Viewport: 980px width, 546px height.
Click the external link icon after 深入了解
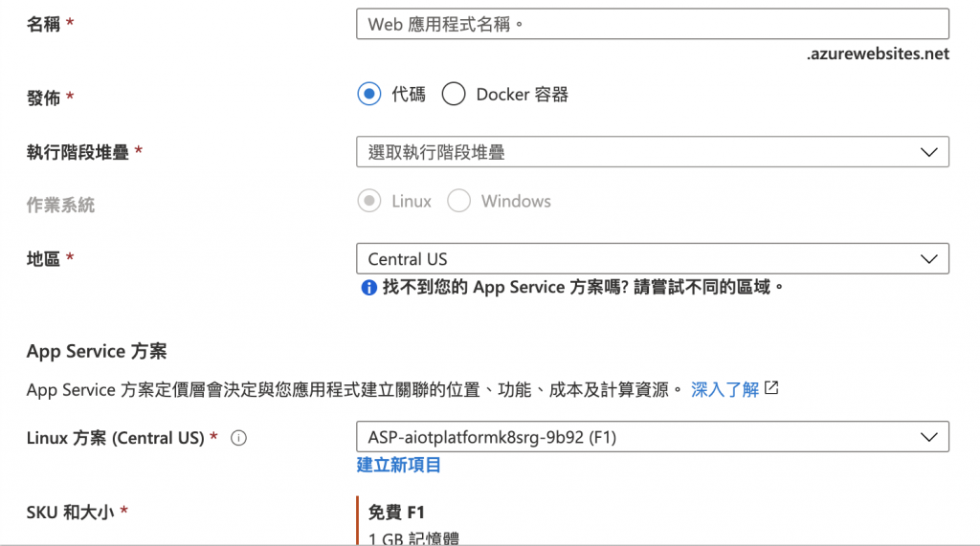pos(771,388)
